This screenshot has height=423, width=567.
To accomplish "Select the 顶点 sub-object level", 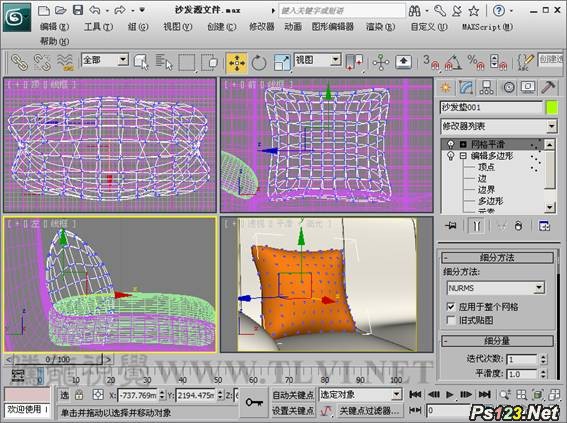I will coord(486,167).
